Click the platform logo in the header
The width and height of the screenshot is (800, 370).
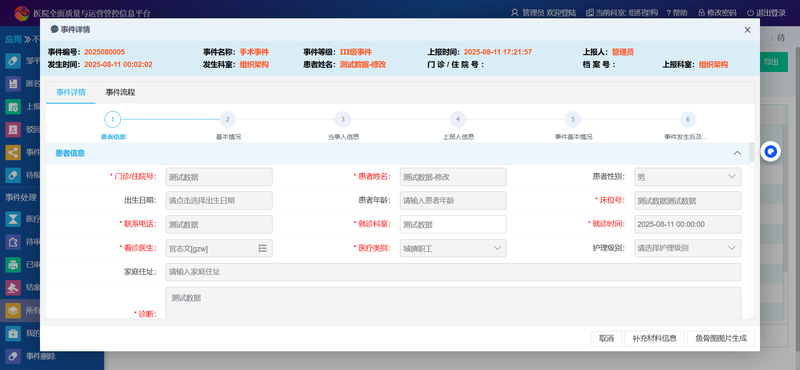point(21,13)
